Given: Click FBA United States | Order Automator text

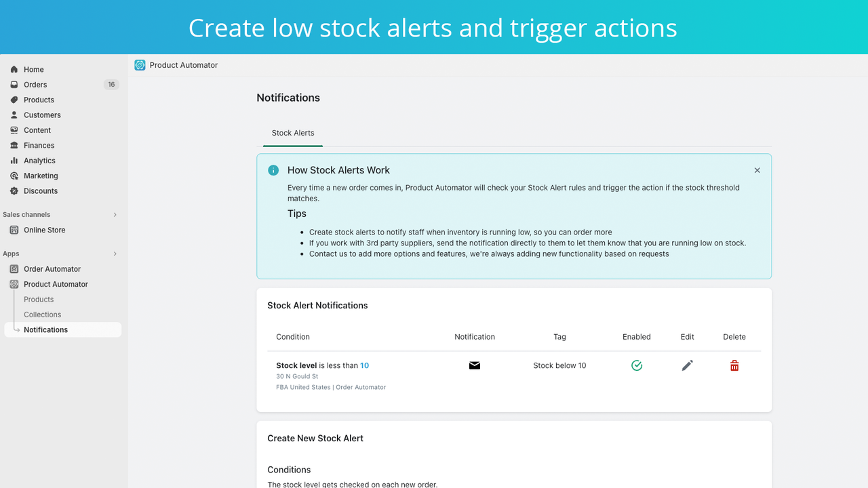Looking at the screenshot, I should coord(331,387).
